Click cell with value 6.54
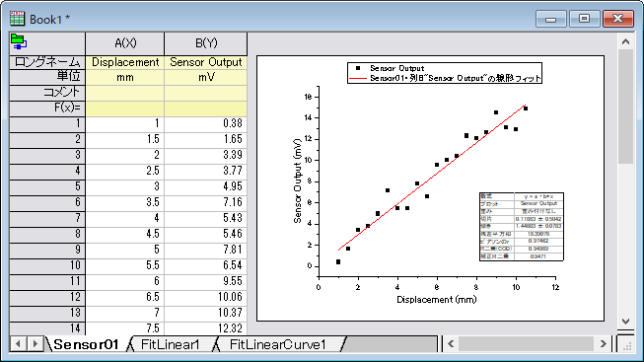644x362 pixels. click(x=206, y=265)
